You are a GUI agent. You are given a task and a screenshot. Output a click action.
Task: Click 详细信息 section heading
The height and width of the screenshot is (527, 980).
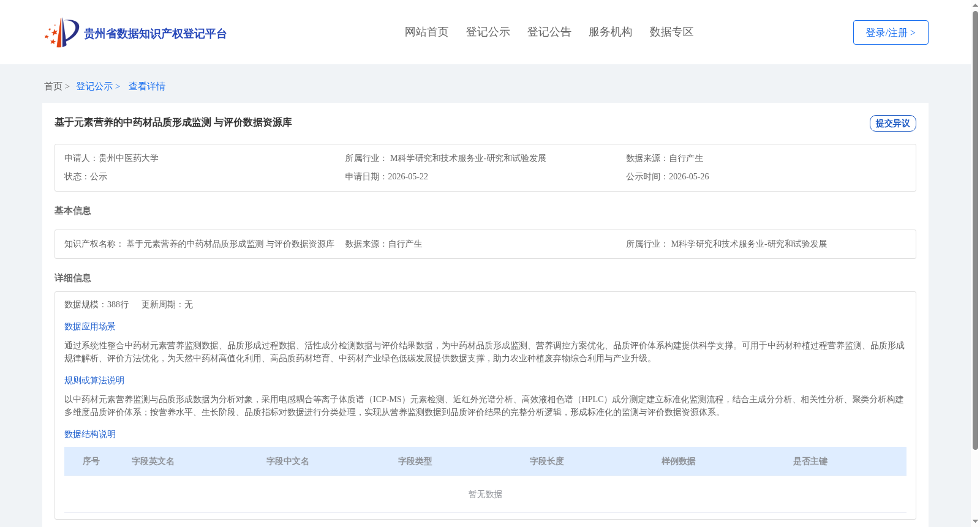[72, 278]
